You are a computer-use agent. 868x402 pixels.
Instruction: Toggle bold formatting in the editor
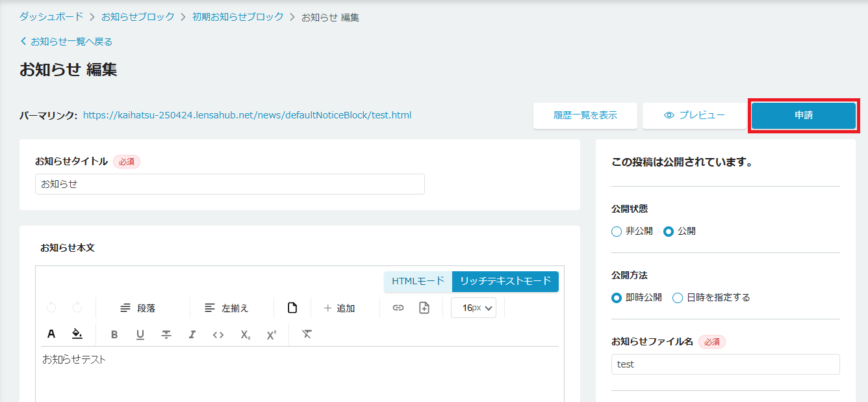click(114, 334)
